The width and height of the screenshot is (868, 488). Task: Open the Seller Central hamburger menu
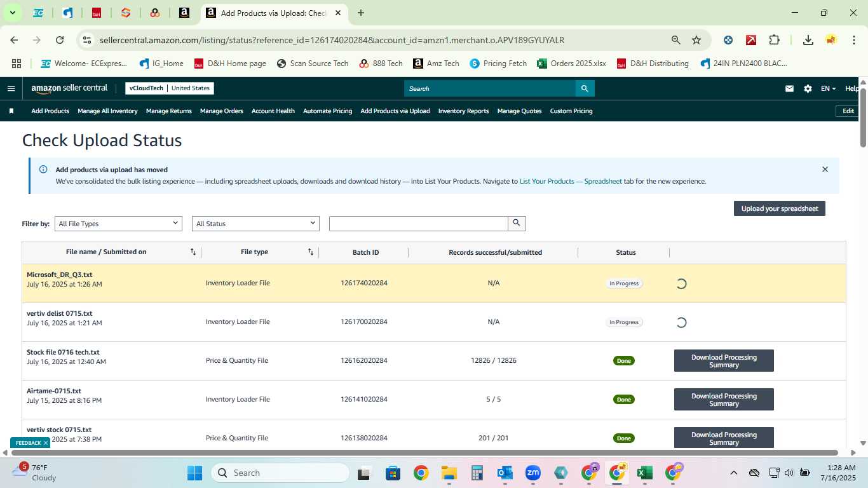click(11, 88)
